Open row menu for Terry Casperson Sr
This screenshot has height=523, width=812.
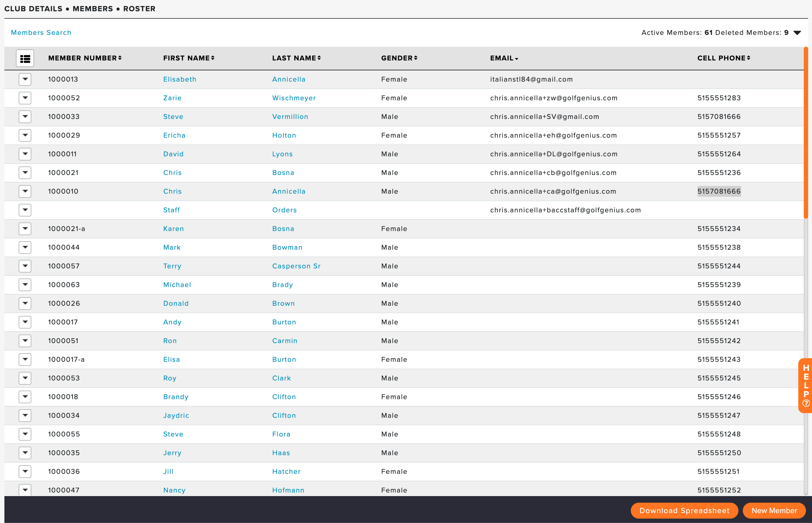(x=25, y=266)
